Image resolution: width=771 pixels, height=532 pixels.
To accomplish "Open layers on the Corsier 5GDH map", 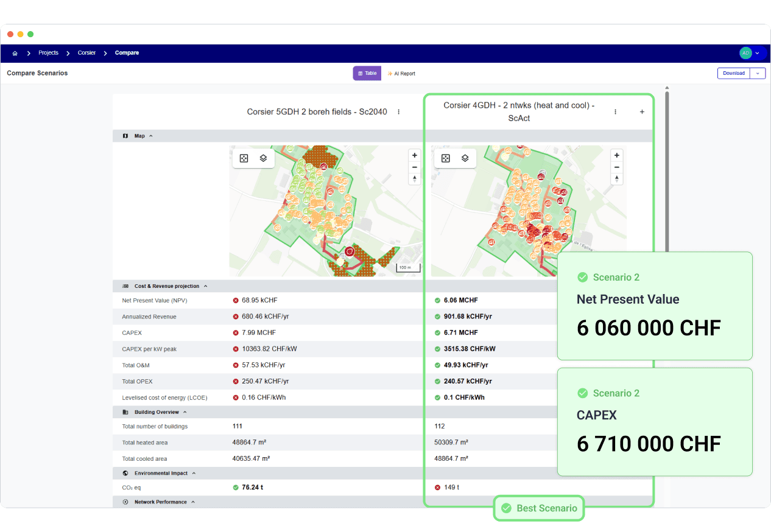I will click(x=263, y=158).
